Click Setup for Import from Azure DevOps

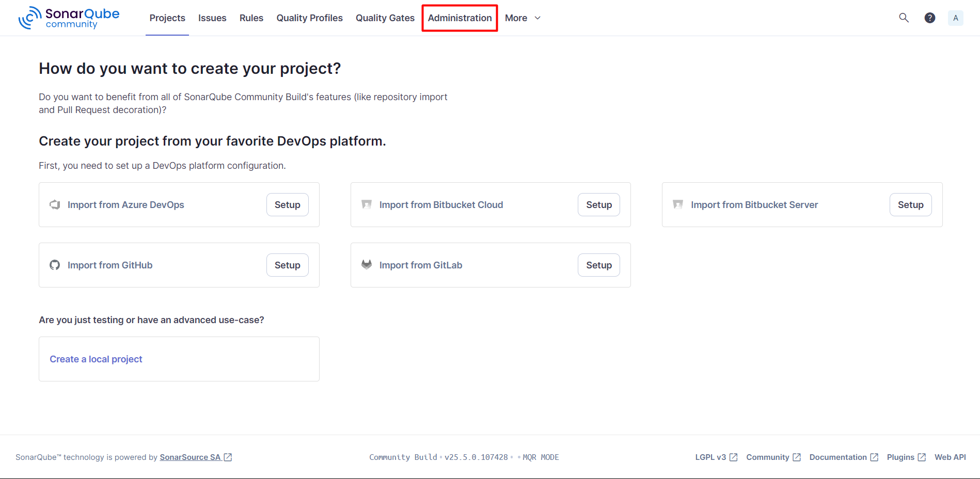(287, 204)
